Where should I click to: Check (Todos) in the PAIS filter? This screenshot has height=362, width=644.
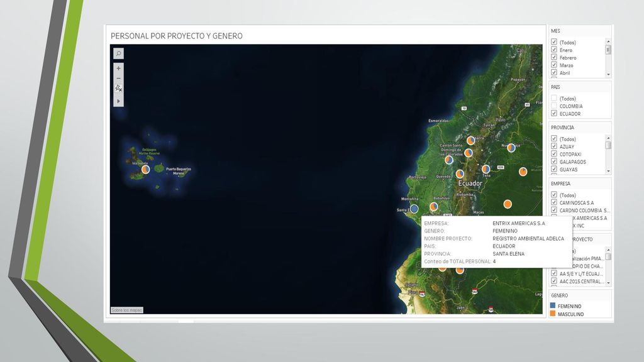[554, 98]
